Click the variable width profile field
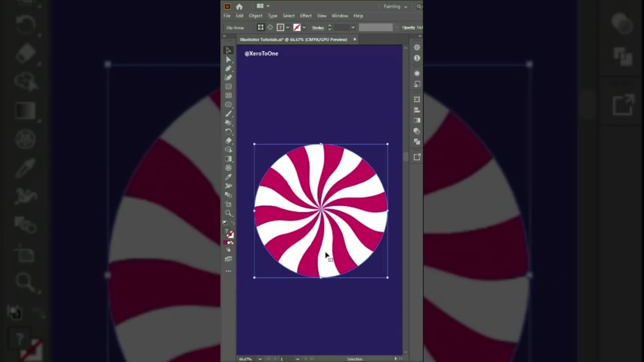 pos(375,28)
